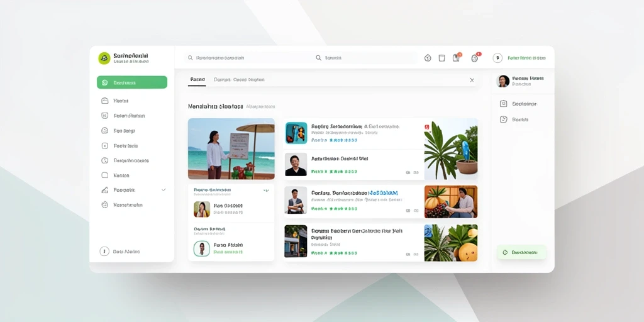Open the face icon with red notification badge
This screenshot has height=322, width=644.
pos(475,57)
